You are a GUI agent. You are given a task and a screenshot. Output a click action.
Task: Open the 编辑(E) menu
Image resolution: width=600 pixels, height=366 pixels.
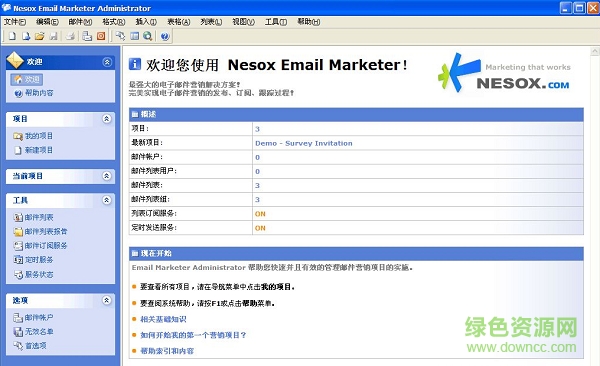click(47, 22)
